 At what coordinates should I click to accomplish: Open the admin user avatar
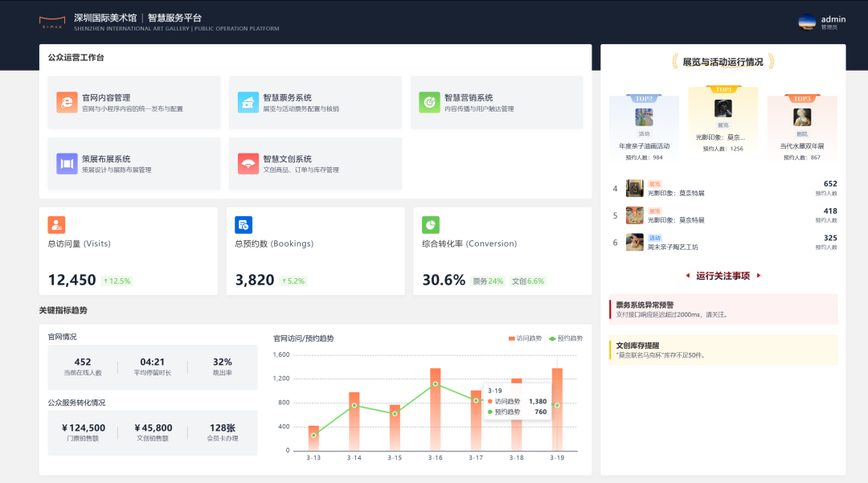click(x=807, y=23)
